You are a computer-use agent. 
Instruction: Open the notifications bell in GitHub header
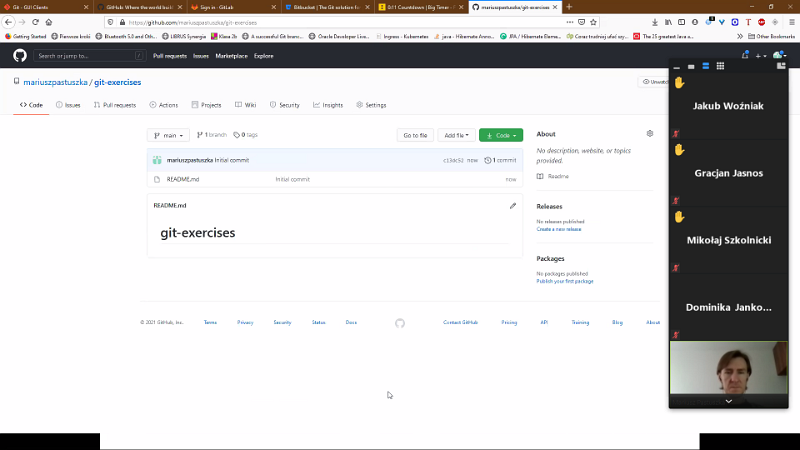tap(745, 55)
